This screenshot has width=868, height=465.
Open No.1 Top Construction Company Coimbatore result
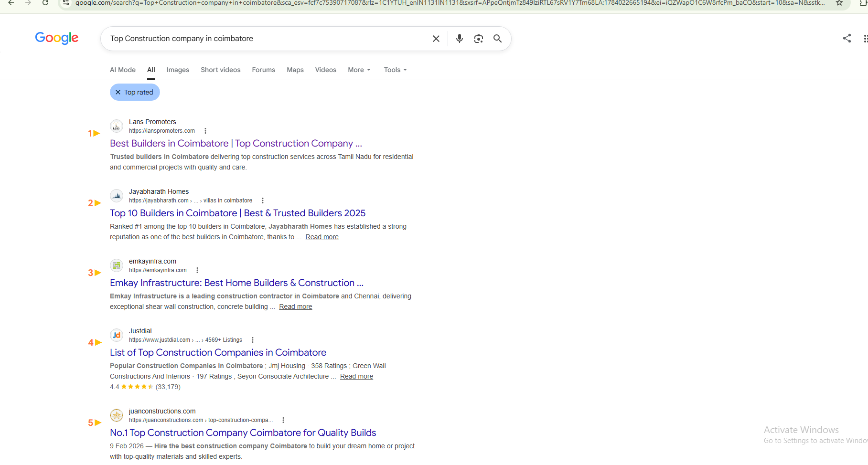[243, 433]
